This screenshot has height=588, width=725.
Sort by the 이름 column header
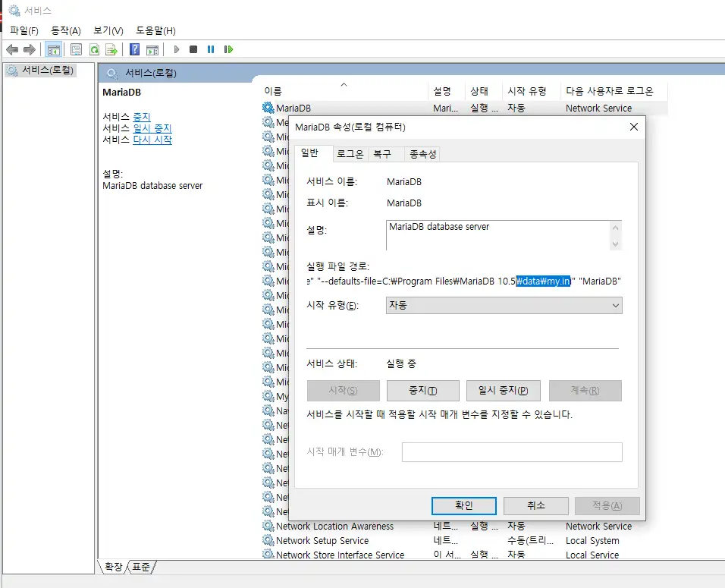point(344,91)
